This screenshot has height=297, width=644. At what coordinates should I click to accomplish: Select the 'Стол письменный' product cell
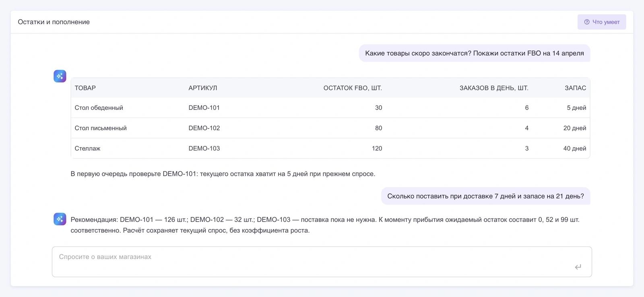(101, 128)
